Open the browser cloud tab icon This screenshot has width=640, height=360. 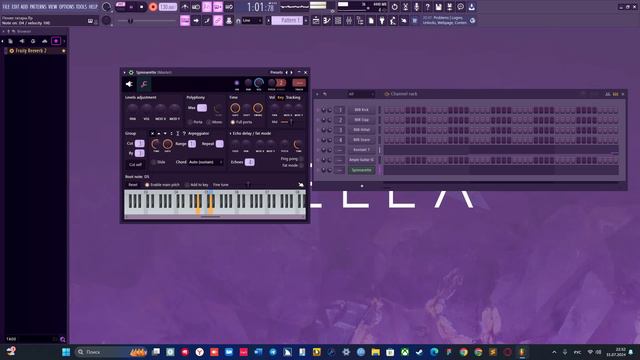pyautogui.click(x=44, y=41)
